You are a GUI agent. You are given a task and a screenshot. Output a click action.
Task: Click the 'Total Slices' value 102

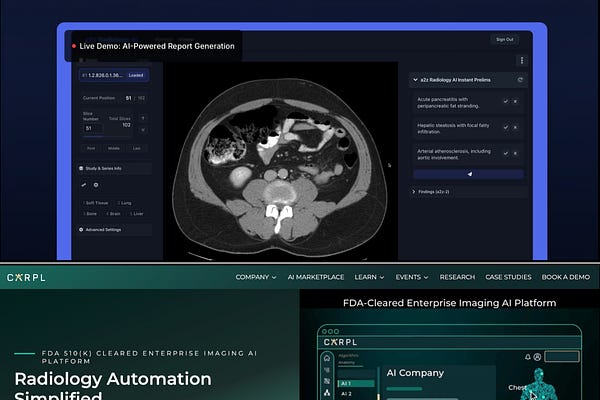point(126,125)
